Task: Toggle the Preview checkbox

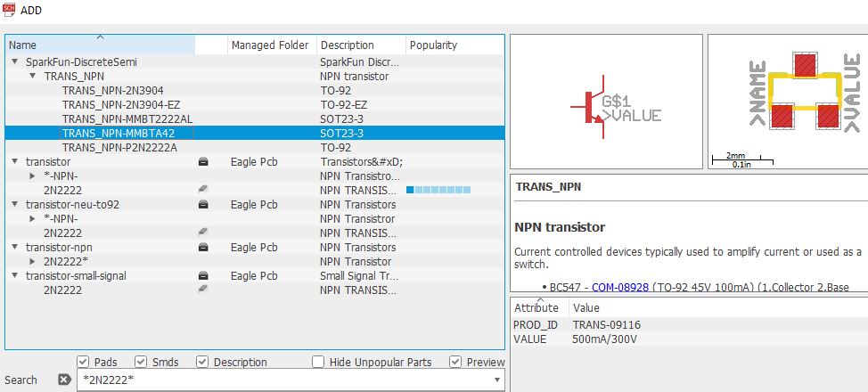Action: pos(455,362)
